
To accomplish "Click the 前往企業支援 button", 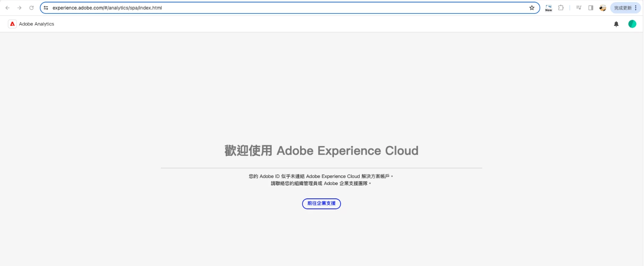I will coord(321,204).
